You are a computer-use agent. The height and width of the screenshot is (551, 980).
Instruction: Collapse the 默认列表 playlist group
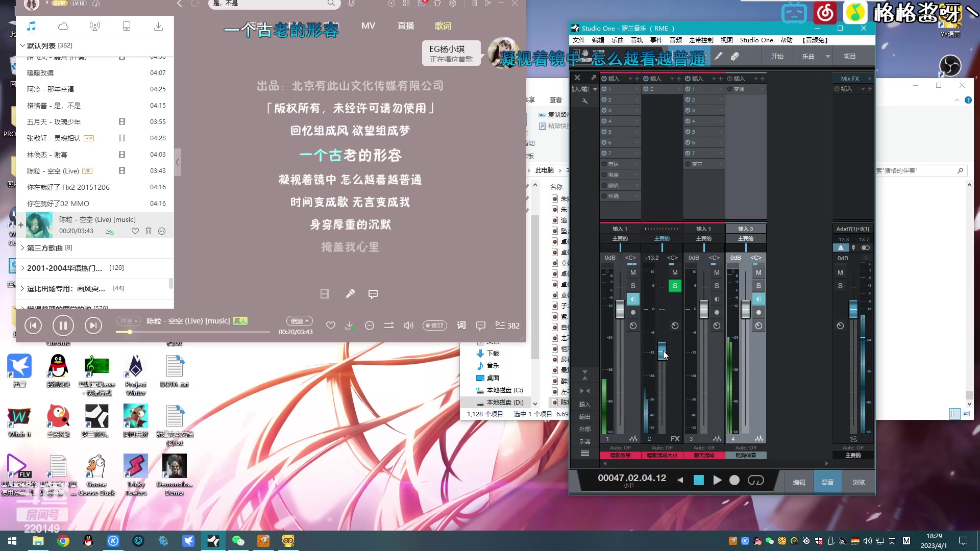[22, 46]
